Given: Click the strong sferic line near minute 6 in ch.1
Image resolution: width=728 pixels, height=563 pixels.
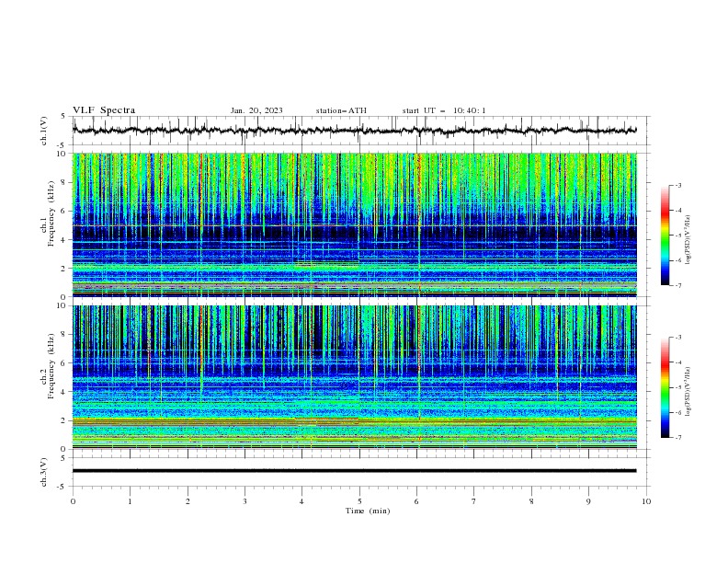Looking at the screenshot, I should click(x=419, y=224).
